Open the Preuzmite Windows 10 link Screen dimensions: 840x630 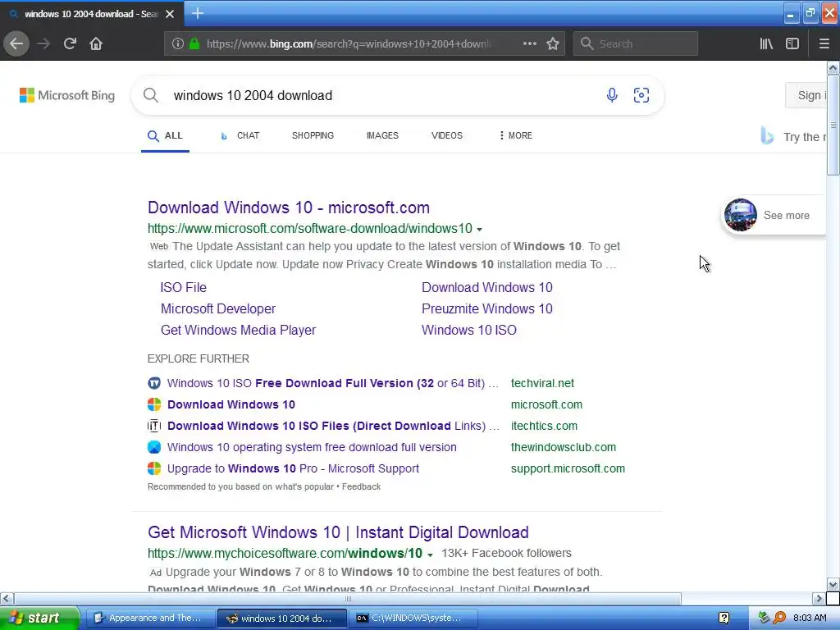487,308
